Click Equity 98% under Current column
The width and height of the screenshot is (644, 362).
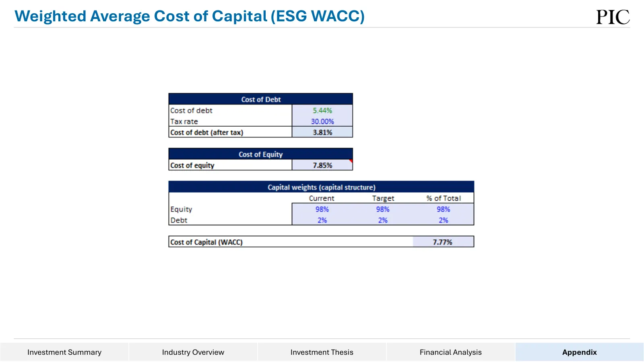pyautogui.click(x=322, y=209)
